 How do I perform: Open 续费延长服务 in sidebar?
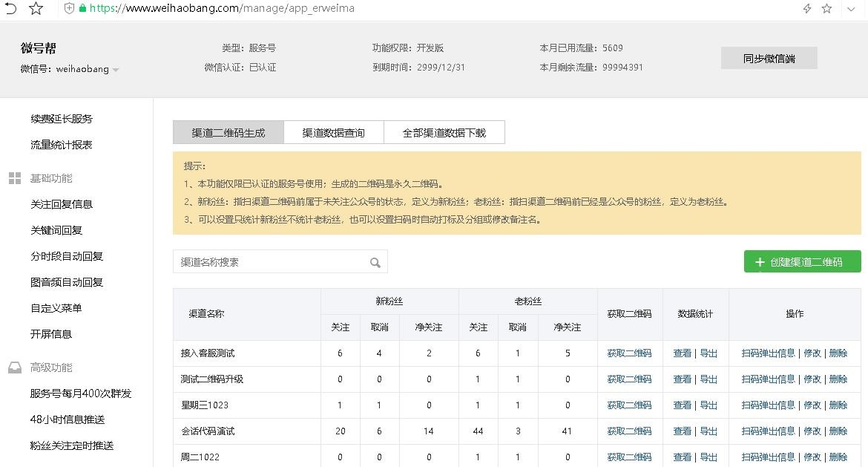[62, 119]
